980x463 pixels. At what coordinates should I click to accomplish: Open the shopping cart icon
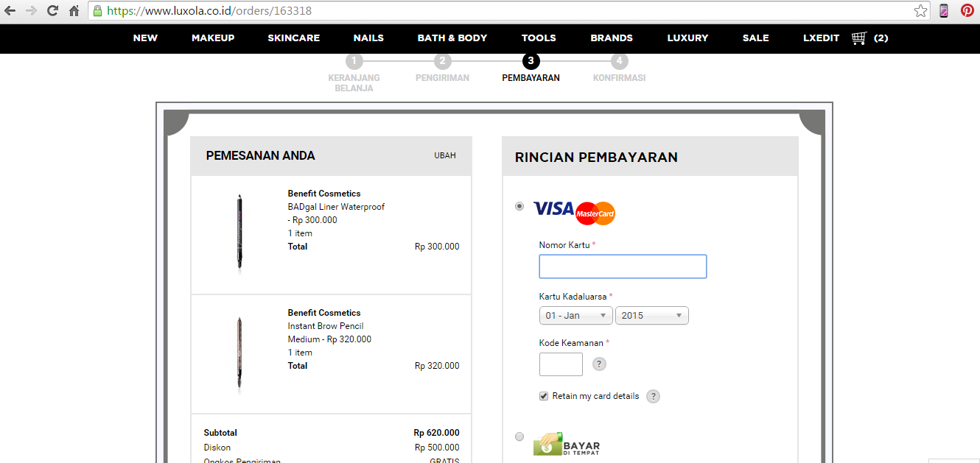(x=858, y=38)
